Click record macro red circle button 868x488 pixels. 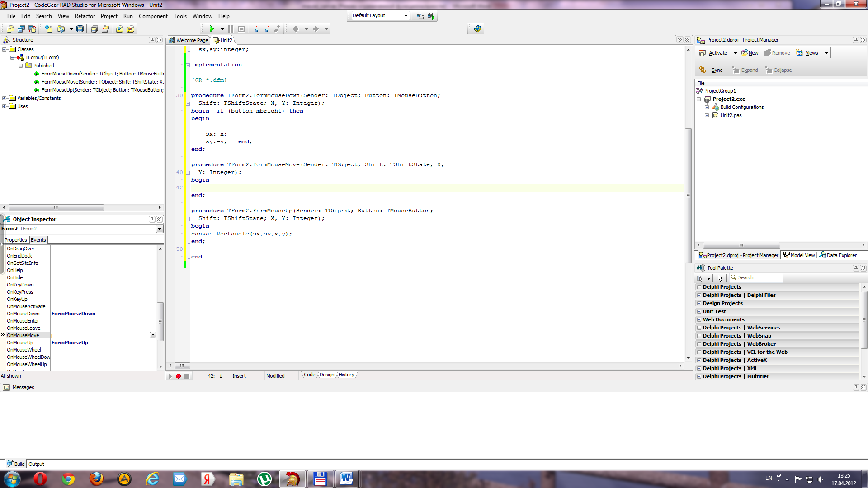coord(178,376)
